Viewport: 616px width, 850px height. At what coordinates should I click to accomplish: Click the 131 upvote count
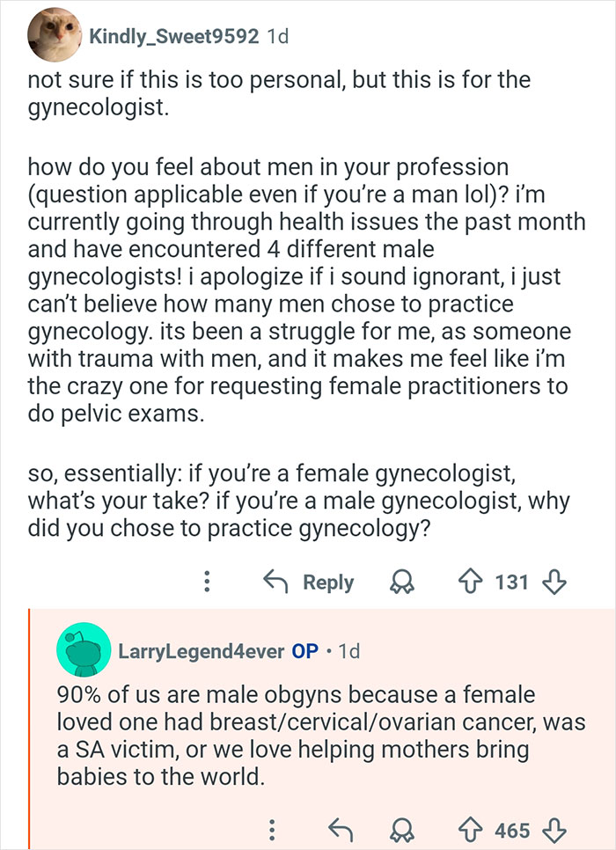point(514,582)
